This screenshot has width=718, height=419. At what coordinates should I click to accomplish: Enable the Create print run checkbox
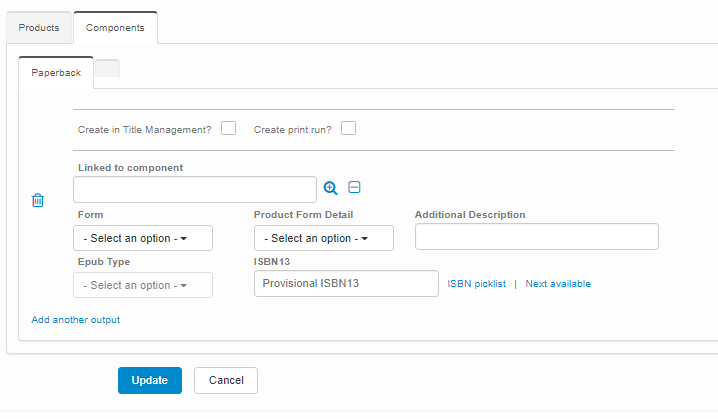(x=348, y=128)
